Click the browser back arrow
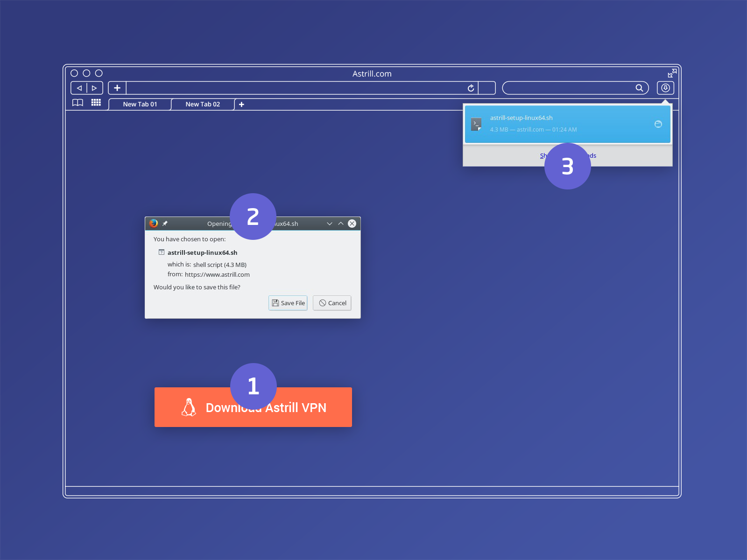The width and height of the screenshot is (747, 560). (x=79, y=88)
